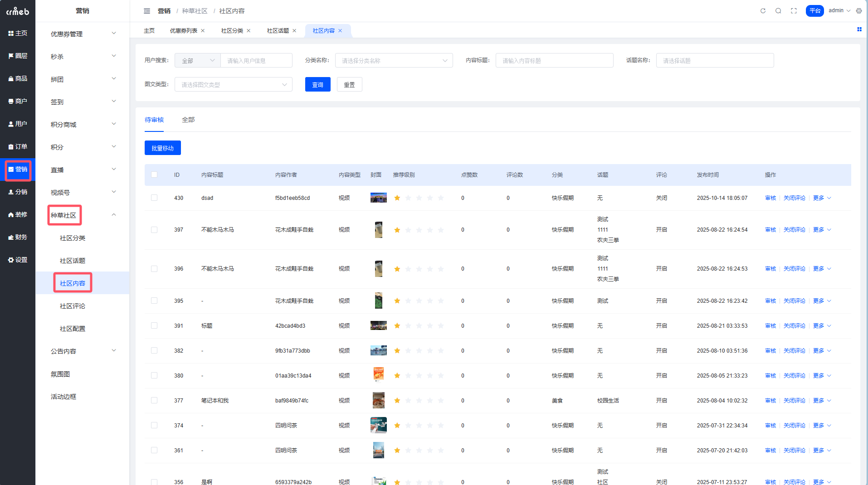
Task: Click the tabs grid icon at right
Action: (859, 29)
